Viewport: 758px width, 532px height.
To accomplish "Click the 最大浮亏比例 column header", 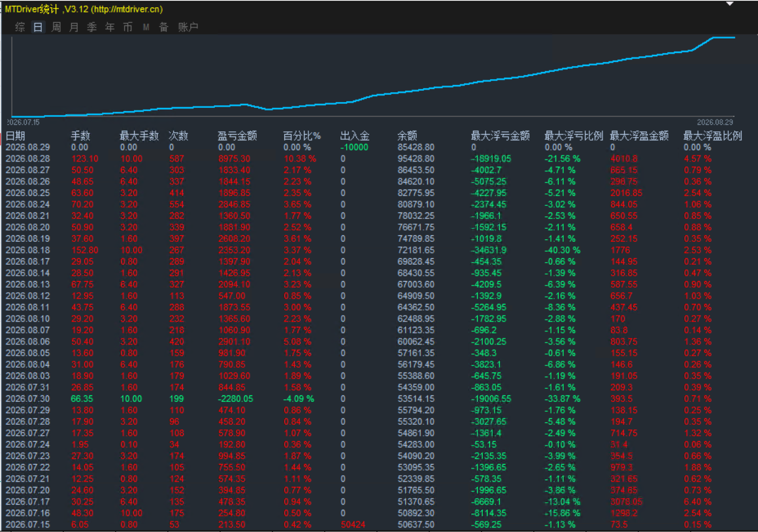I will coord(574,136).
